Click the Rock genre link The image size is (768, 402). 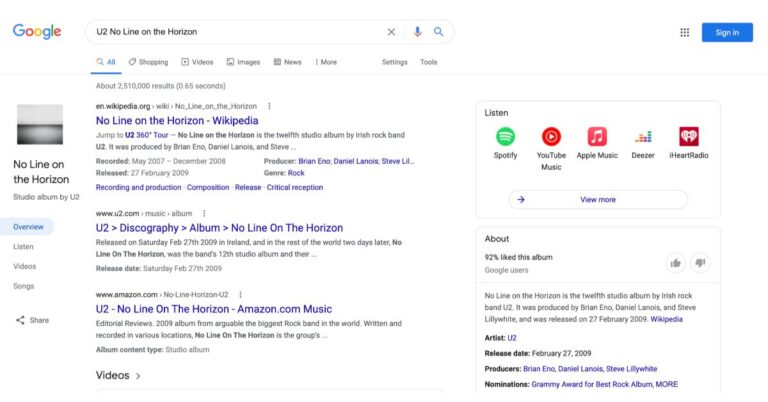point(296,173)
